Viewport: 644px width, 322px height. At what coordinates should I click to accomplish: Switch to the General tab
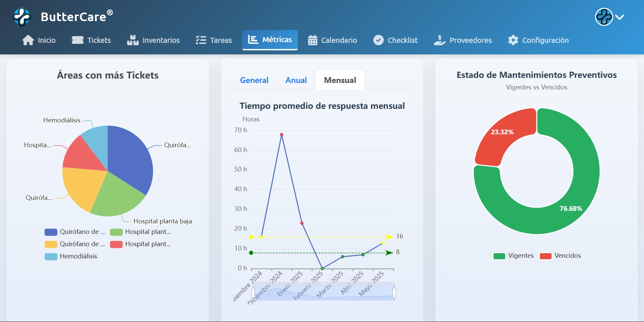click(x=254, y=80)
